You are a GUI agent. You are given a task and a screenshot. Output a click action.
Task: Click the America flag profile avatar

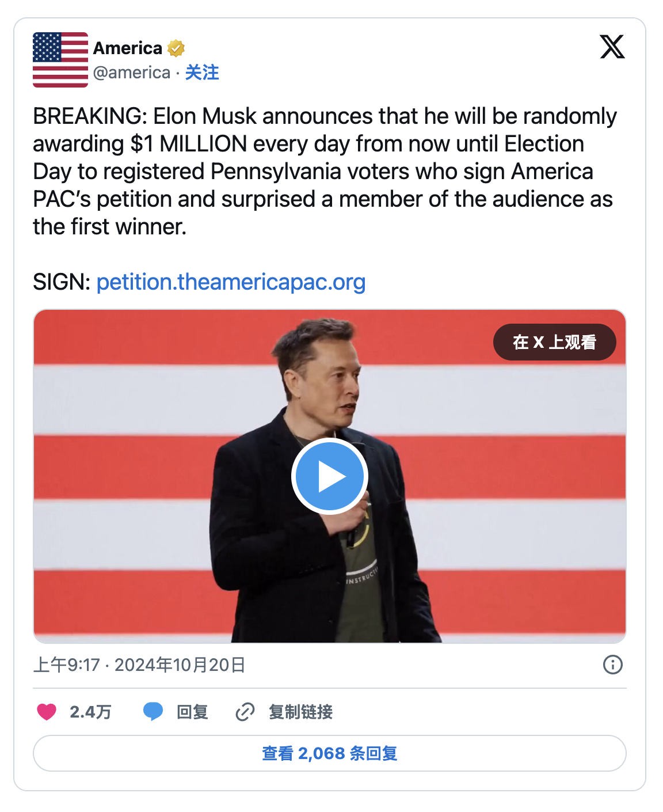60,60
